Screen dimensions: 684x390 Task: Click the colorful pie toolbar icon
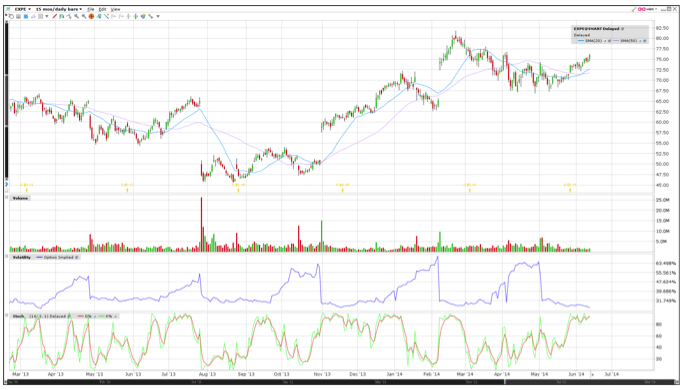tap(143, 16)
